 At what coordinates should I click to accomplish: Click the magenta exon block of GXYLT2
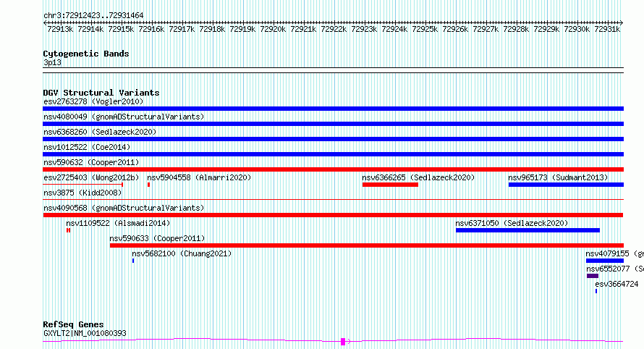tap(343, 342)
